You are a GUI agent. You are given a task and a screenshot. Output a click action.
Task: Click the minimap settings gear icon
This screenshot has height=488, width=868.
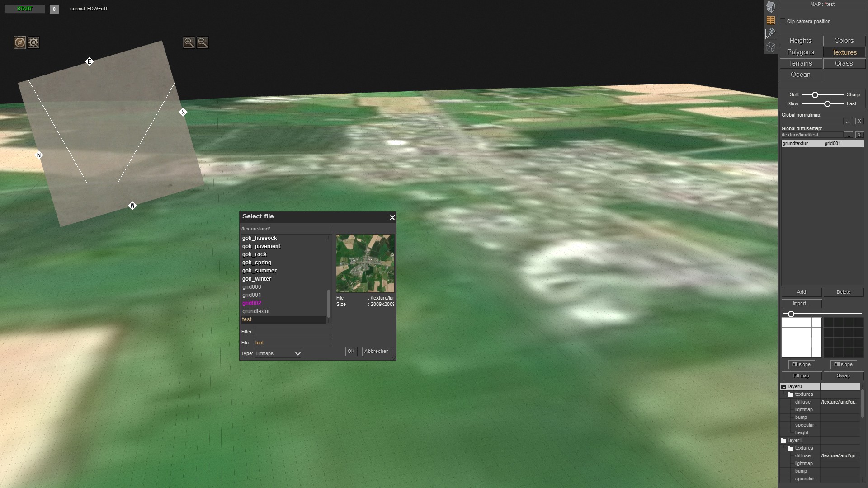pos(33,42)
